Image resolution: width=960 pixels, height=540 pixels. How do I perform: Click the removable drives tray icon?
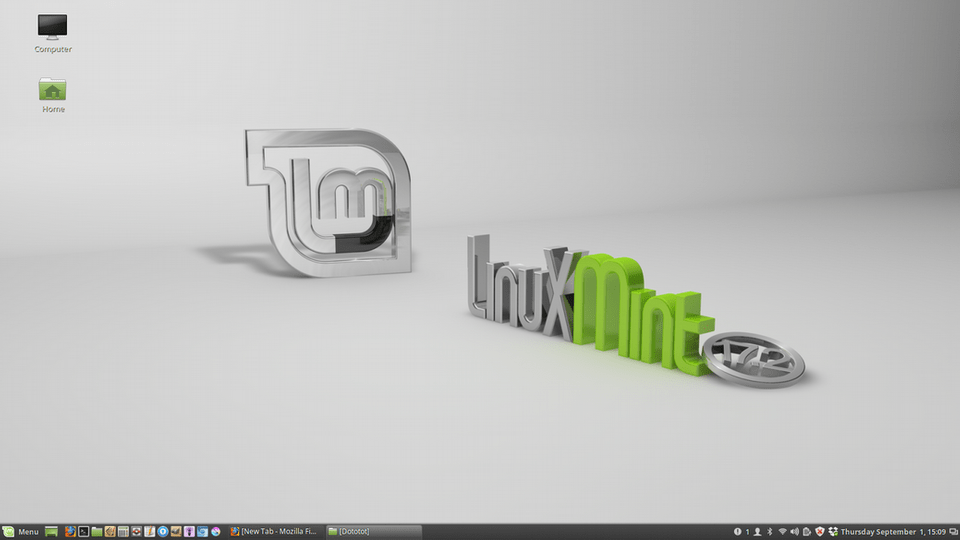(x=807, y=531)
